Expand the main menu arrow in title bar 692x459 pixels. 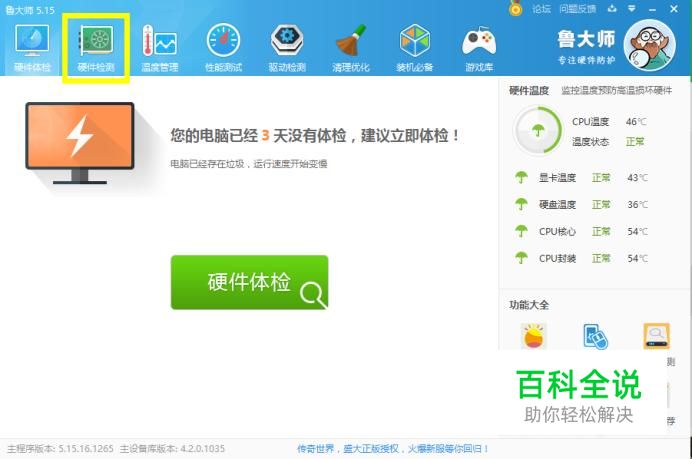point(632,8)
